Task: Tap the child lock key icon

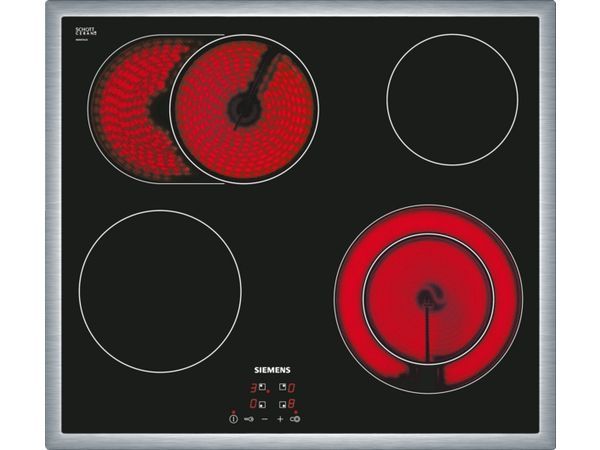Action: point(249,419)
